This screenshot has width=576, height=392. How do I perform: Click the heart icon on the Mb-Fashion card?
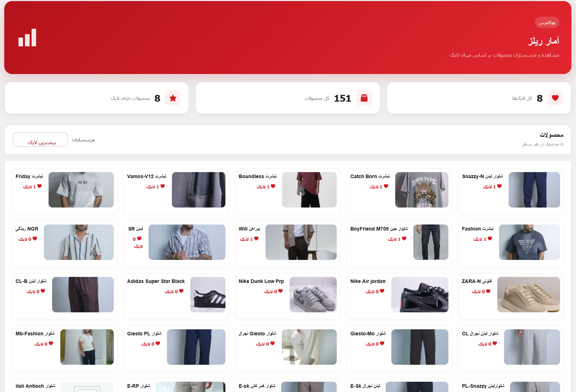pos(51,343)
